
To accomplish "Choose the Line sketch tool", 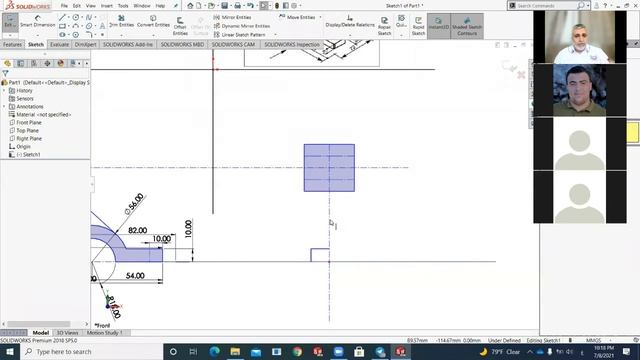I will (x=62, y=17).
